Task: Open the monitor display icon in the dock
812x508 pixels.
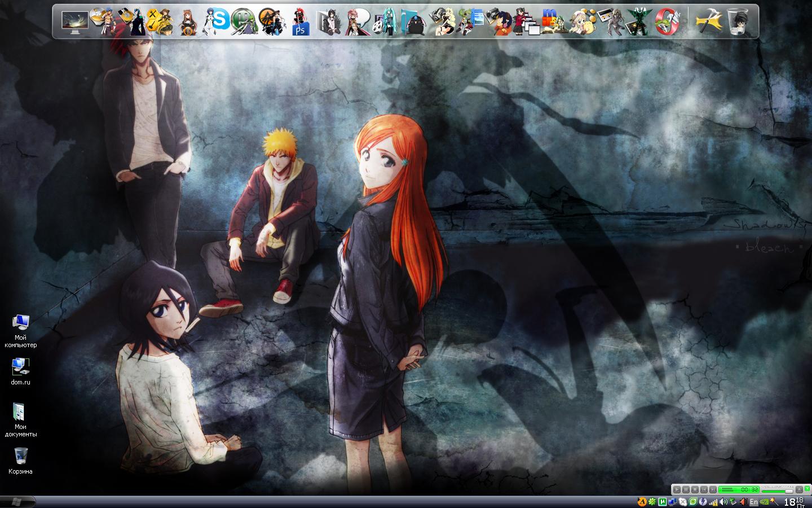Action: coord(75,22)
